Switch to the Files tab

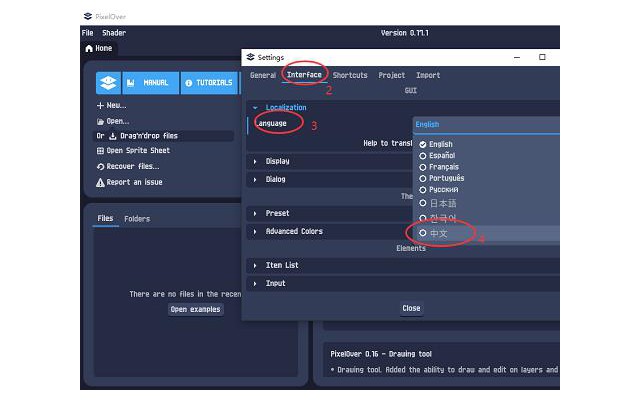pos(105,218)
